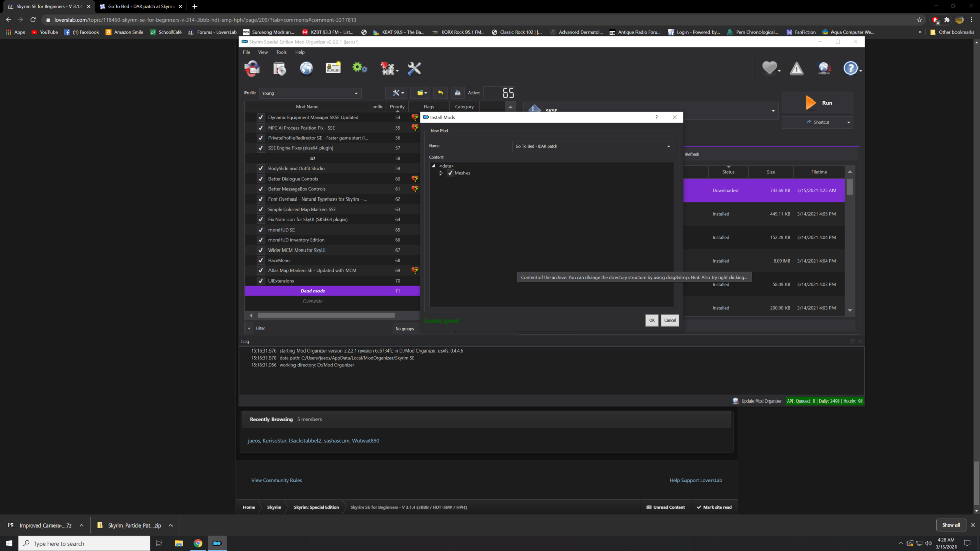The width and height of the screenshot is (980, 551).
Task: Click OK in Install Mods dialog
Action: (652, 320)
